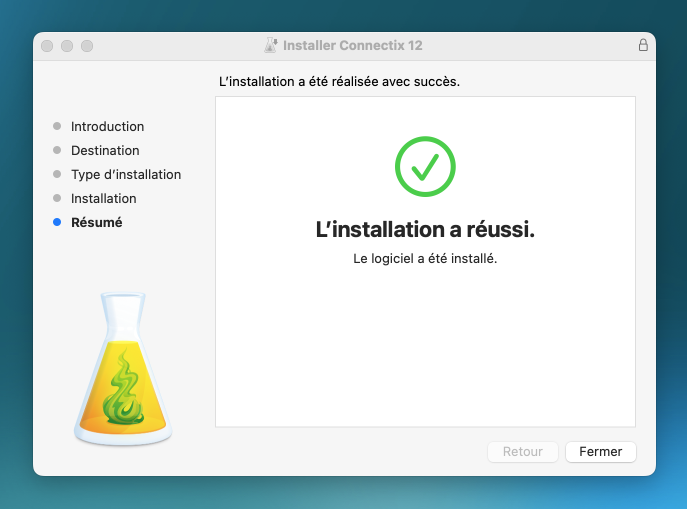Click the lock icon in title bar

pos(643,46)
